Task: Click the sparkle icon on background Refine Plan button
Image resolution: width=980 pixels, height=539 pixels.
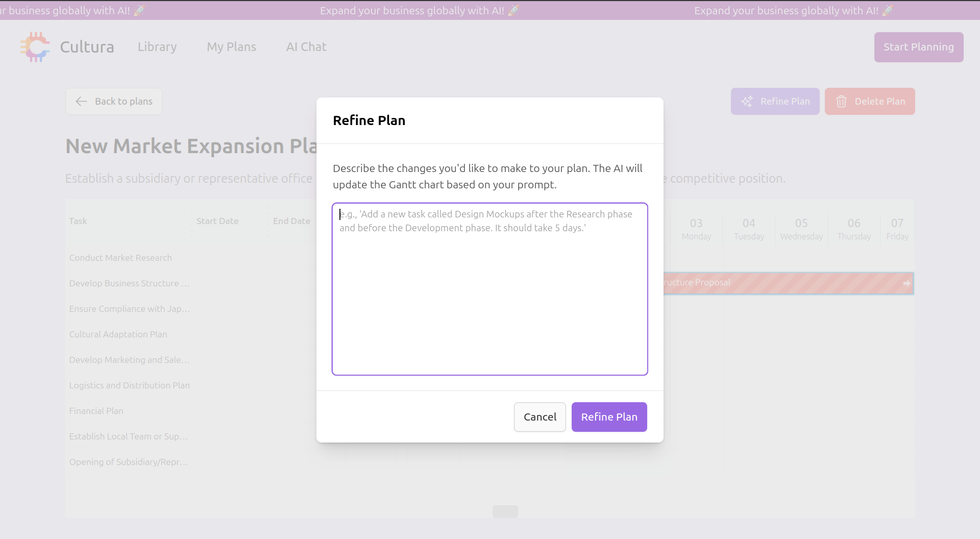Action: coord(747,102)
